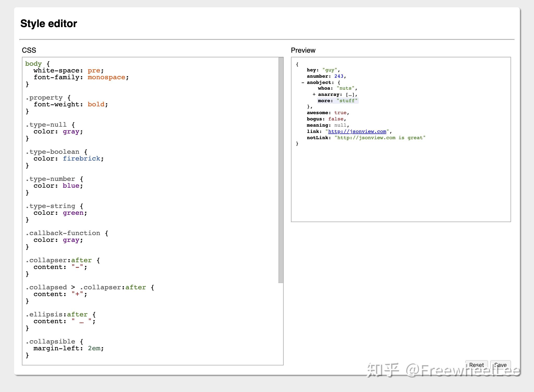Place cursor on the 'firebrick' color value
The height and width of the screenshot is (392, 534).
[x=81, y=158]
